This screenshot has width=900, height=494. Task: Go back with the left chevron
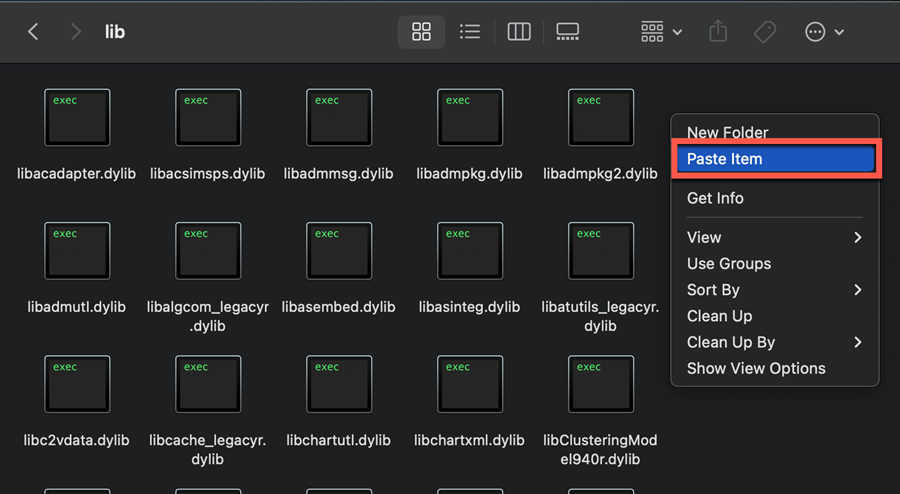click(33, 32)
